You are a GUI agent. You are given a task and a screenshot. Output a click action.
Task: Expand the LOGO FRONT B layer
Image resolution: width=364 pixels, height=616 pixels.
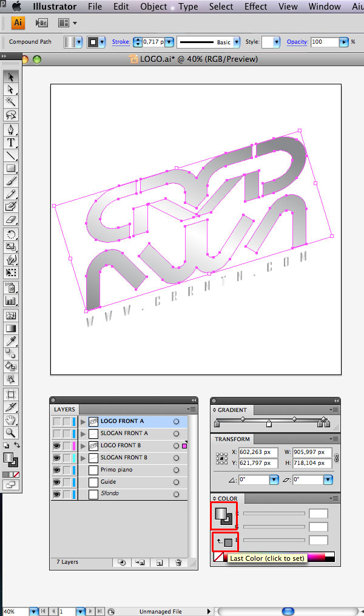[x=83, y=446]
